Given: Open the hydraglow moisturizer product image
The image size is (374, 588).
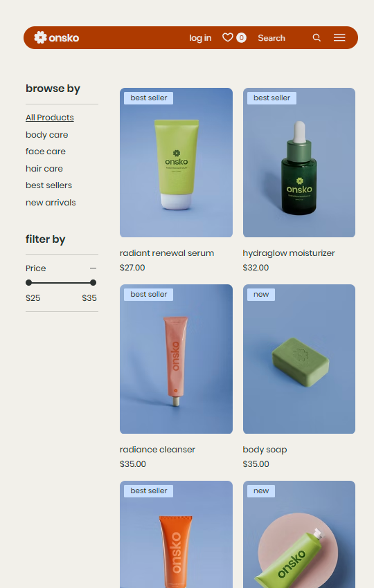Looking at the screenshot, I should click(x=299, y=163).
